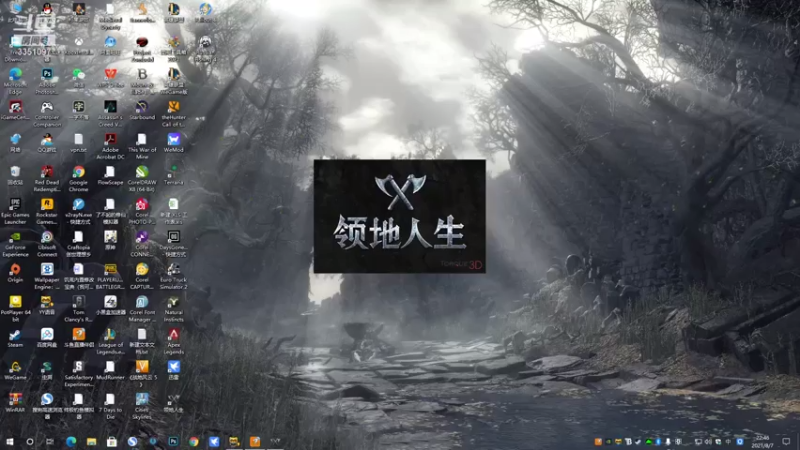Open the Windows Start menu
Screen dimensions: 800x450
pos(9,441)
